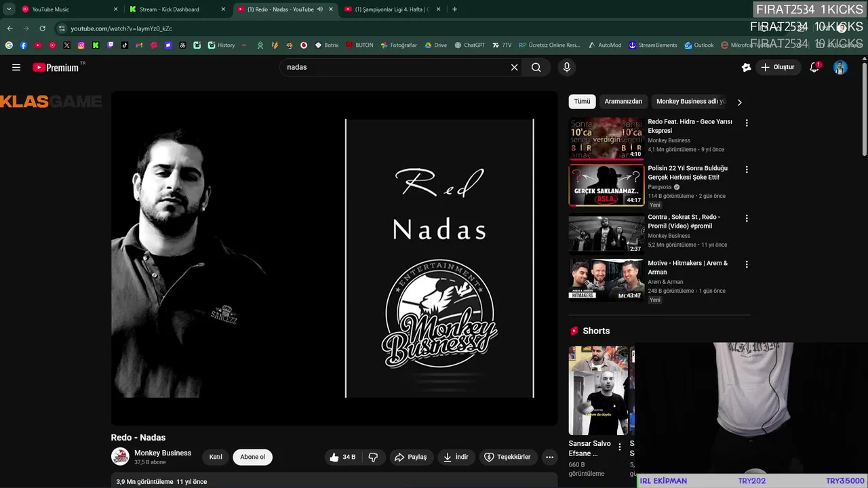Go back in browser history
The image size is (868, 488).
[x=9, y=28]
